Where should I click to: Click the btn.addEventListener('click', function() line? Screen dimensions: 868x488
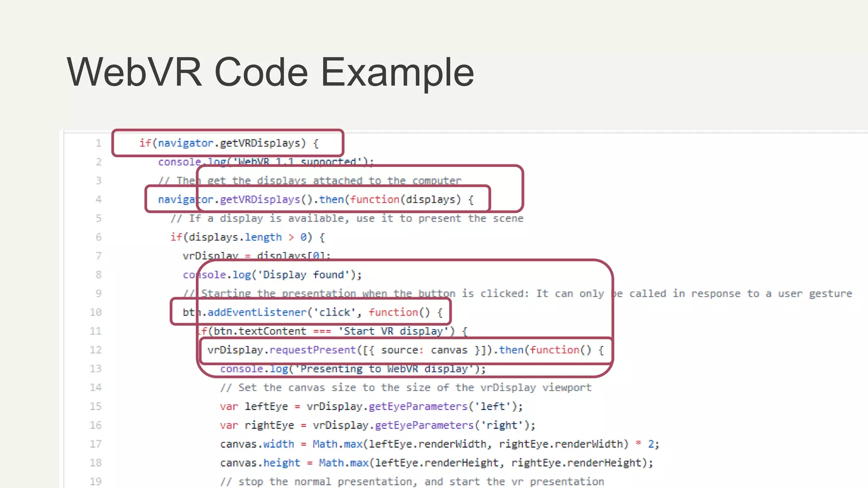(x=313, y=313)
